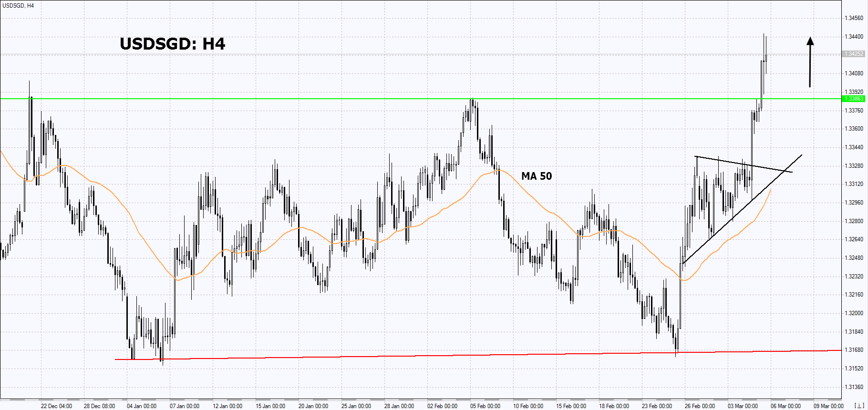Click the 1.34080 price scale label

(x=854, y=73)
